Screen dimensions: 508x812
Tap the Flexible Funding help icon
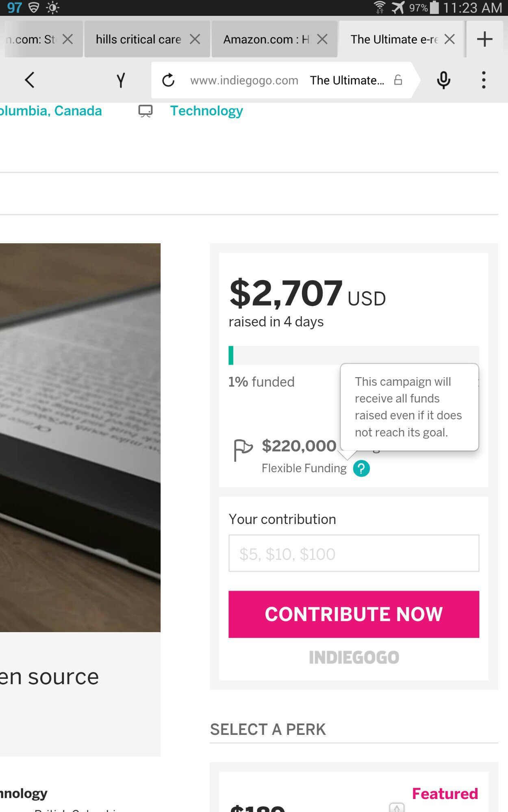[361, 469]
